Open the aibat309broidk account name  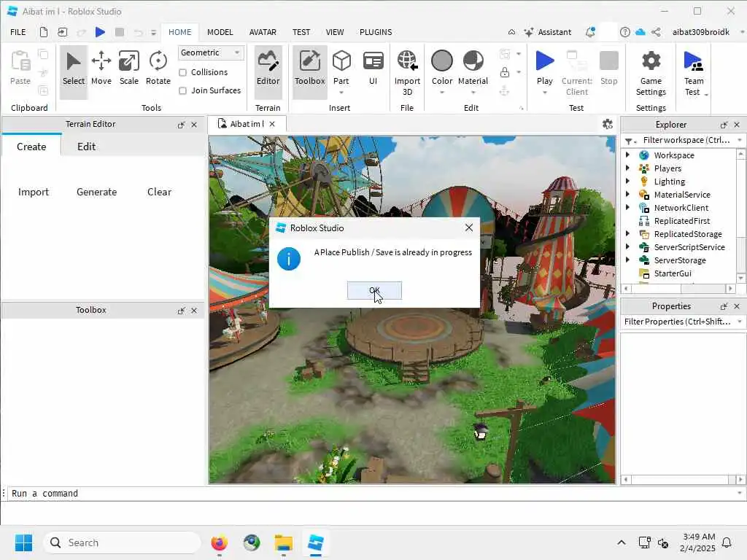(x=700, y=32)
